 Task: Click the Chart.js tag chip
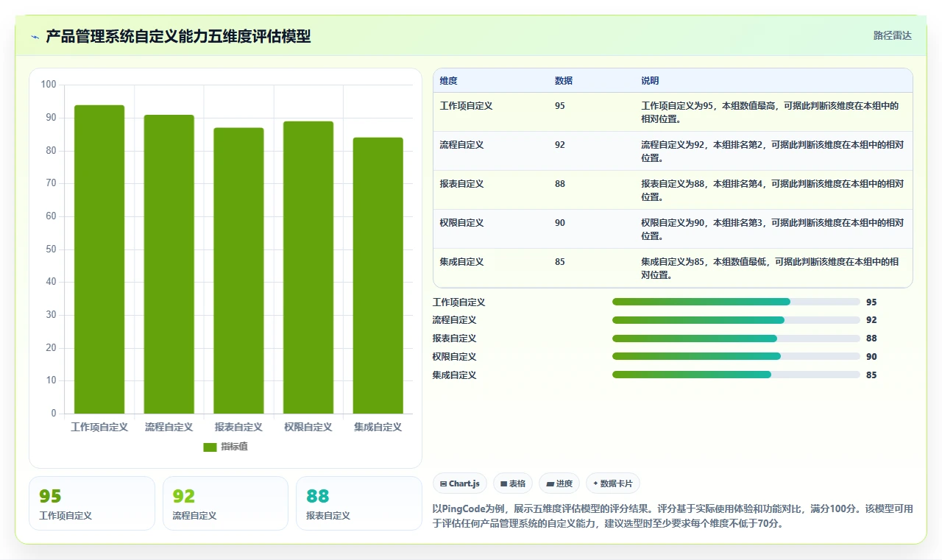[460, 483]
